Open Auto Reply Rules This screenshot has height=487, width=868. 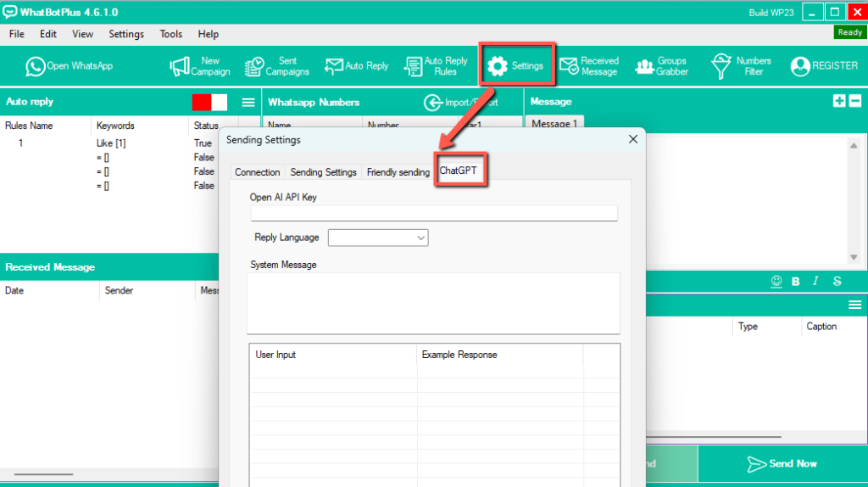[x=436, y=66]
